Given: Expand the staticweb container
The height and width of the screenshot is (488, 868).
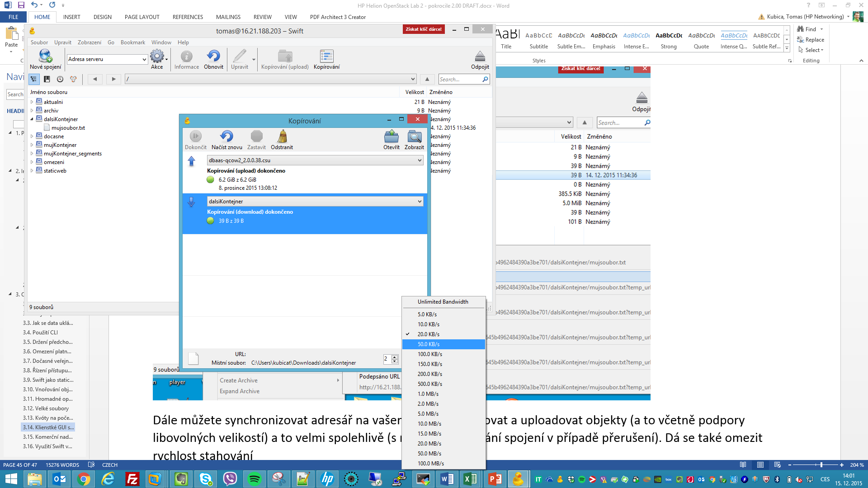Looking at the screenshot, I should pyautogui.click(x=32, y=171).
